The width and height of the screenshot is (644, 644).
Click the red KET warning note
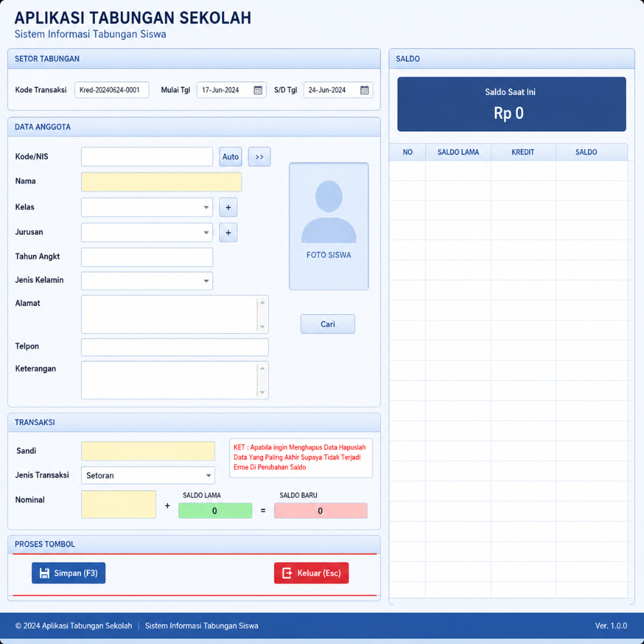click(301, 458)
